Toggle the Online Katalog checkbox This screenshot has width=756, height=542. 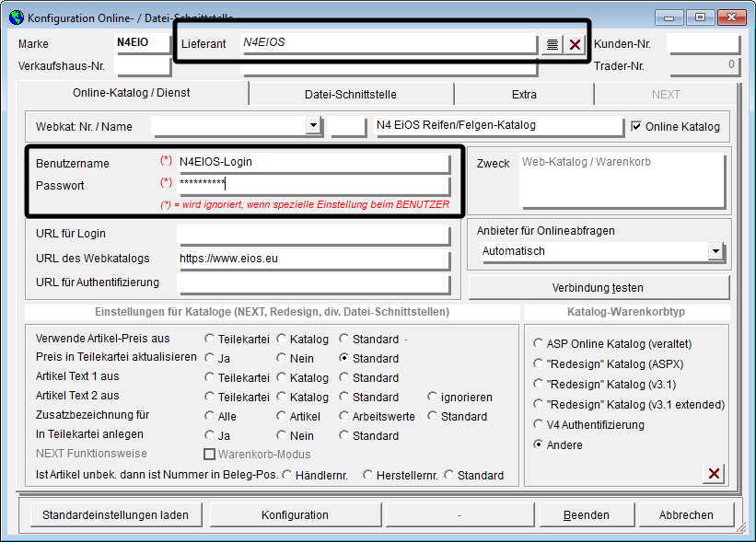pyautogui.click(x=636, y=126)
